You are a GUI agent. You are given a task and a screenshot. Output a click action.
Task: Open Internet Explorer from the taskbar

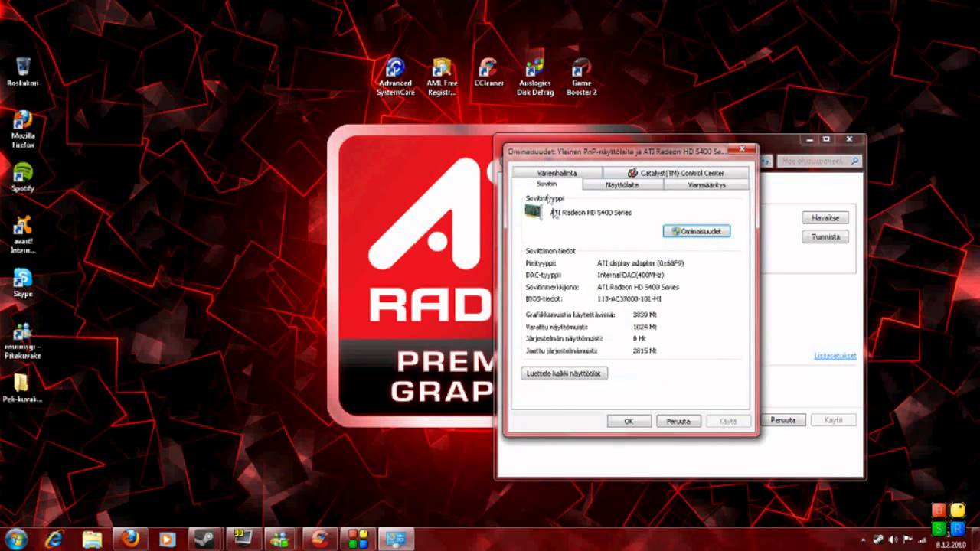[x=54, y=539]
